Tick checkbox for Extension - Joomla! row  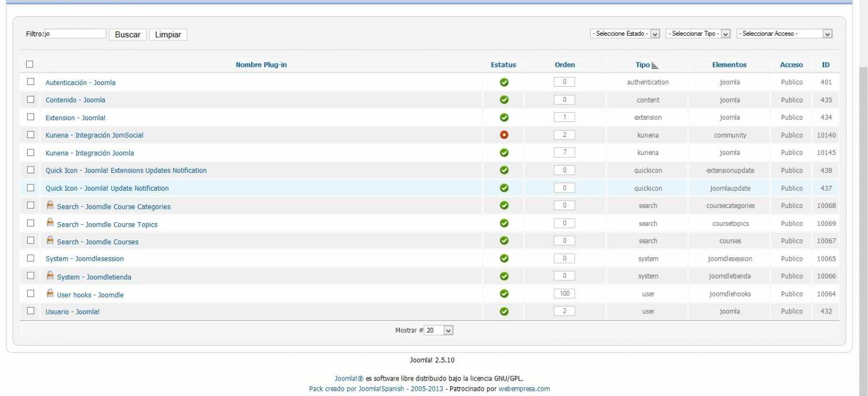[x=31, y=117]
